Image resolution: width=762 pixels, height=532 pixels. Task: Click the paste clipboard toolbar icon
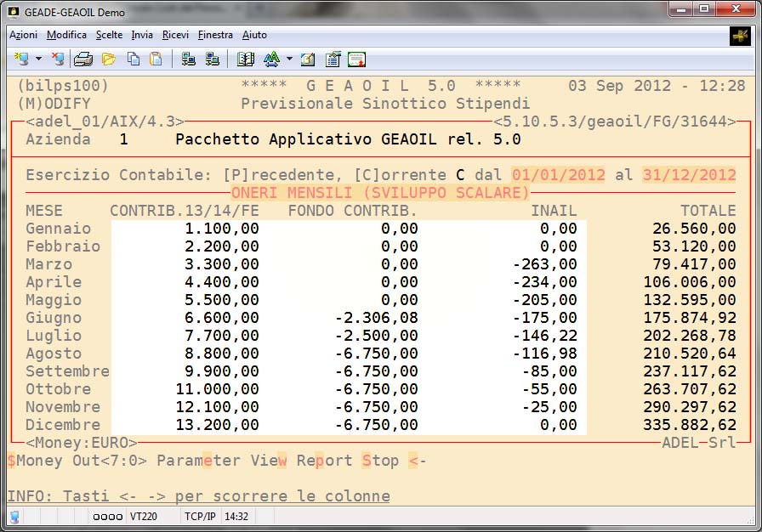pos(156,59)
